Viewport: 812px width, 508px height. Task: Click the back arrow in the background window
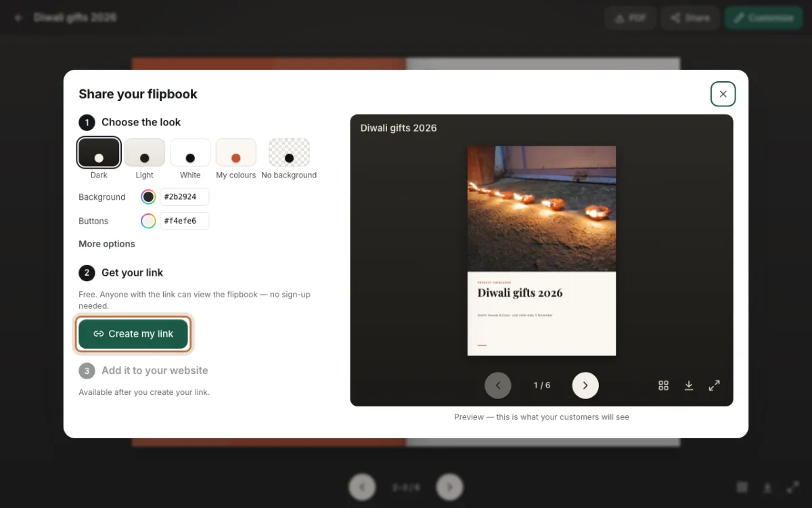pyautogui.click(x=18, y=18)
